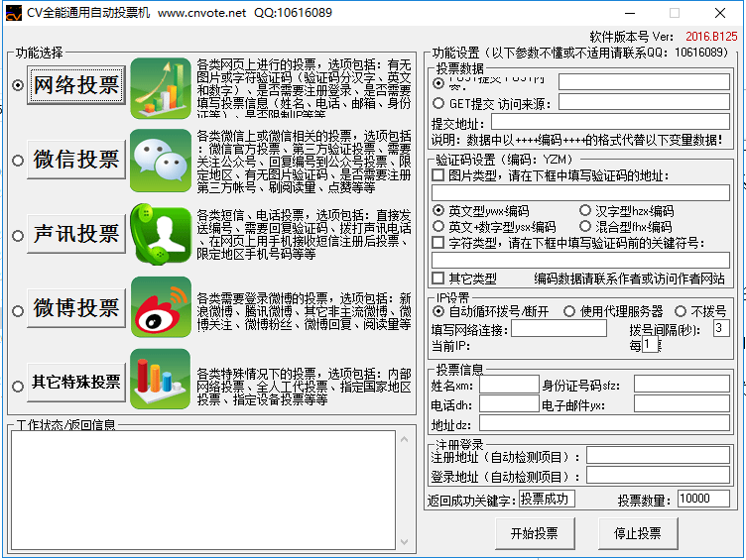Click the green phone contact voice voting icon
Viewport: 746px width, 560px height.
[161, 234]
